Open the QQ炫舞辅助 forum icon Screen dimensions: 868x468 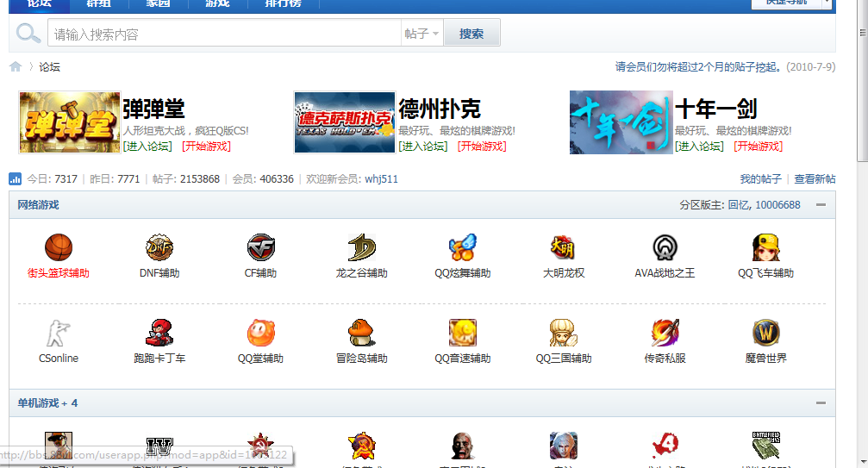pyautogui.click(x=463, y=247)
